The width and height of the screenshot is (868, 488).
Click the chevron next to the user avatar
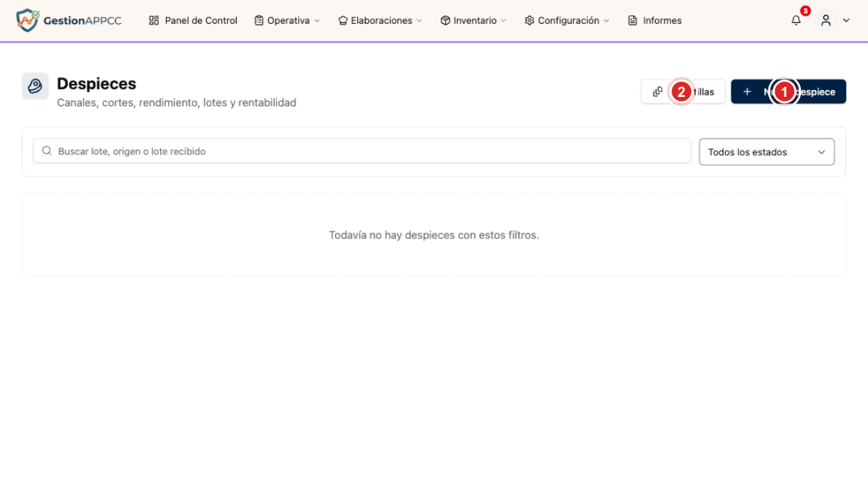846,20
